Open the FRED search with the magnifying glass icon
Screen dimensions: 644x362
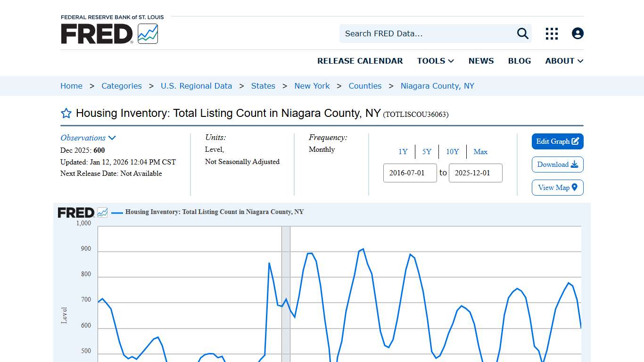pos(522,33)
